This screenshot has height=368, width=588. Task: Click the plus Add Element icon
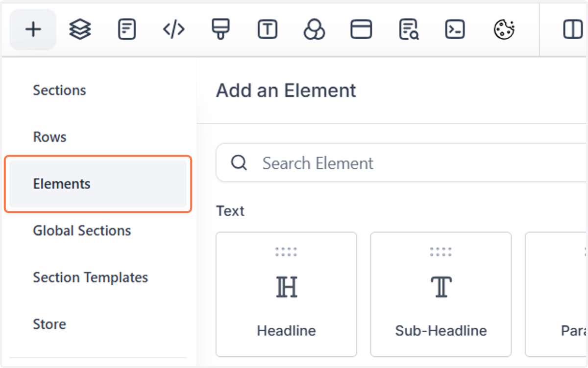pyautogui.click(x=33, y=30)
